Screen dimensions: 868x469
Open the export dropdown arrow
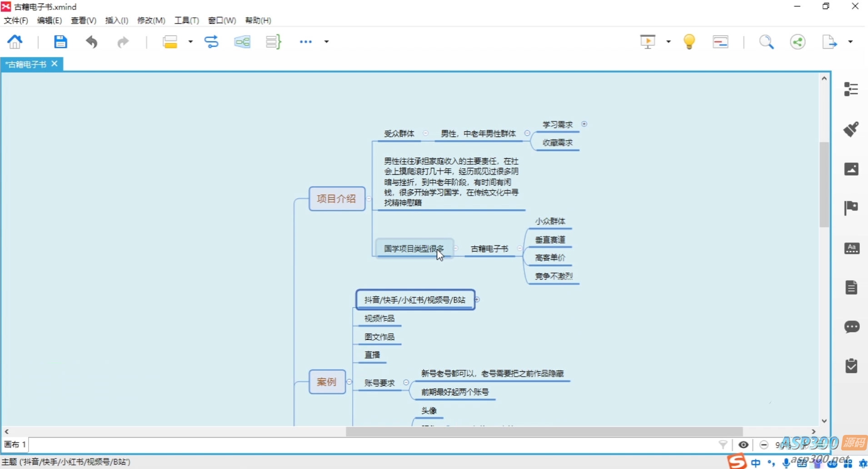pos(850,42)
